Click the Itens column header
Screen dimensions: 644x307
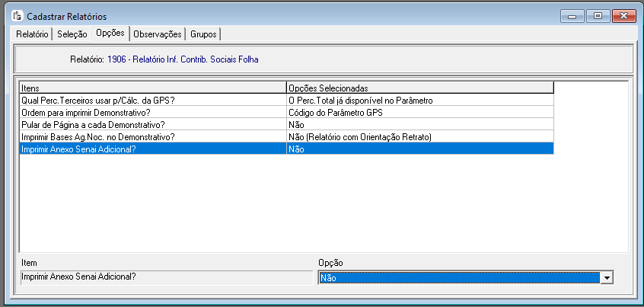pos(153,88)
